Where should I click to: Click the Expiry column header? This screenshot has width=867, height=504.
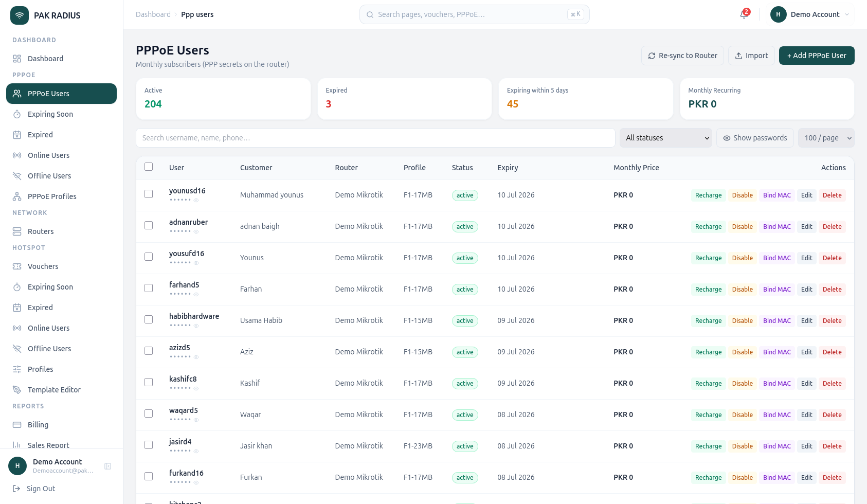(x=508, y=168)
